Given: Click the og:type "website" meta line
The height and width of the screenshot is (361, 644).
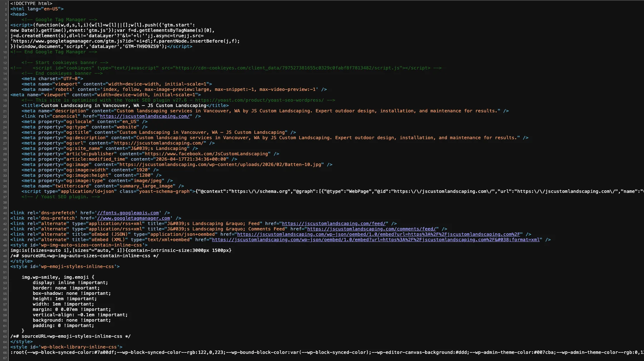Looking at the screenshot, I should pyautogui.click(x=84, y=127).
